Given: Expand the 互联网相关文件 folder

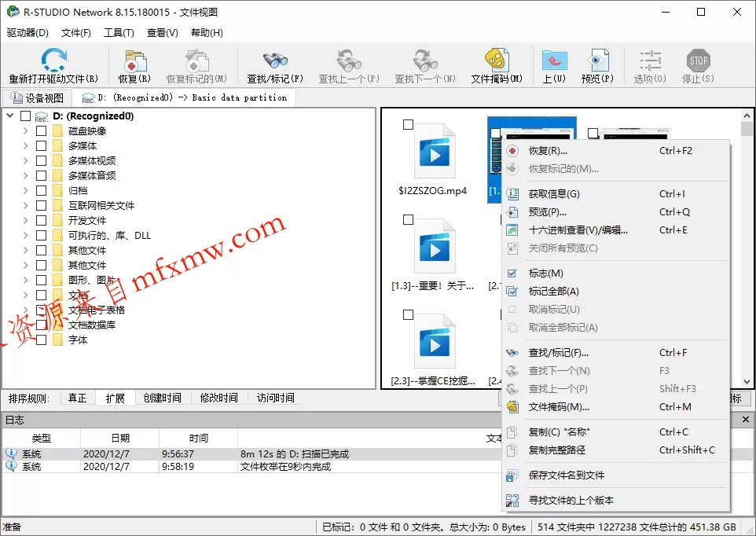Looking at the screenshot, I should pyautogui.click(x=26, y=205).
